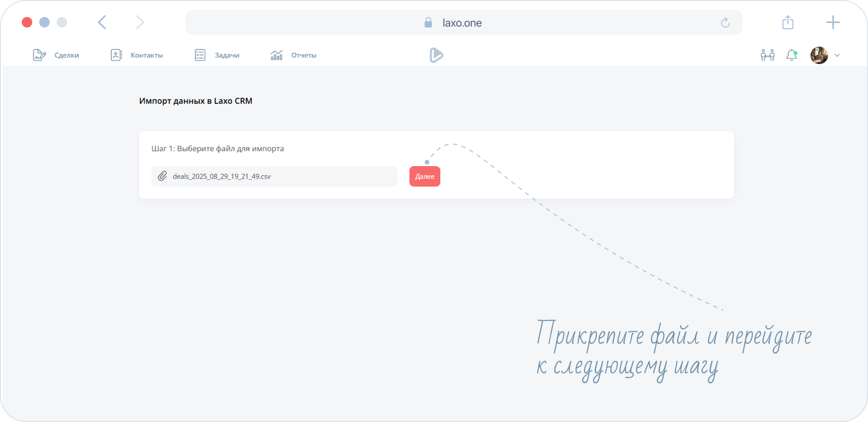Click the address bar lock icon
The width and height of the screenshot is (868, 422).
[x=428, y=23]
